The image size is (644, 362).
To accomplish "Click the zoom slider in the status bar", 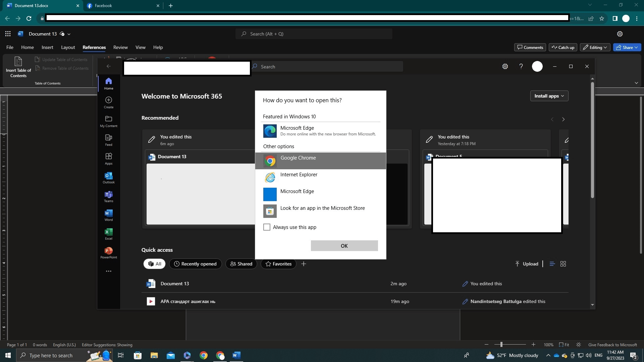I will [501, 345].
